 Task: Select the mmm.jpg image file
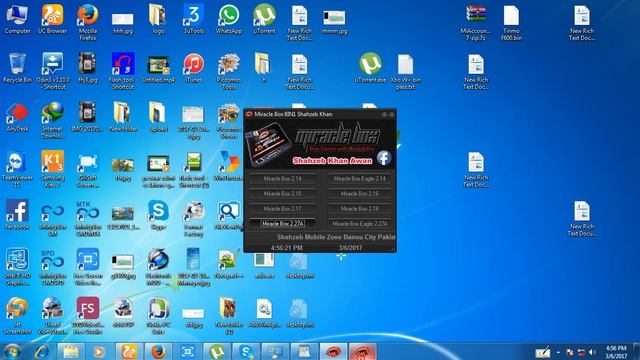click(x=334, y=21)
